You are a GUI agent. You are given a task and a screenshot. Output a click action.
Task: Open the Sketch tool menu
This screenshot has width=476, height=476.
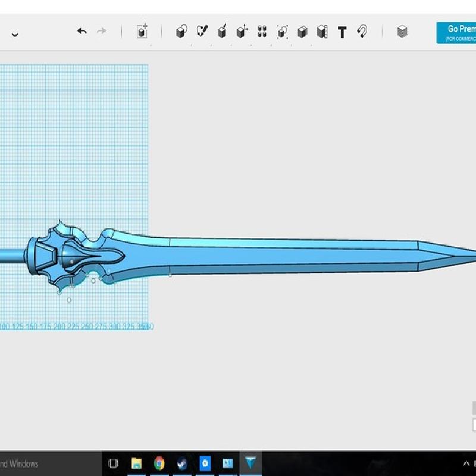coord(202,31)
